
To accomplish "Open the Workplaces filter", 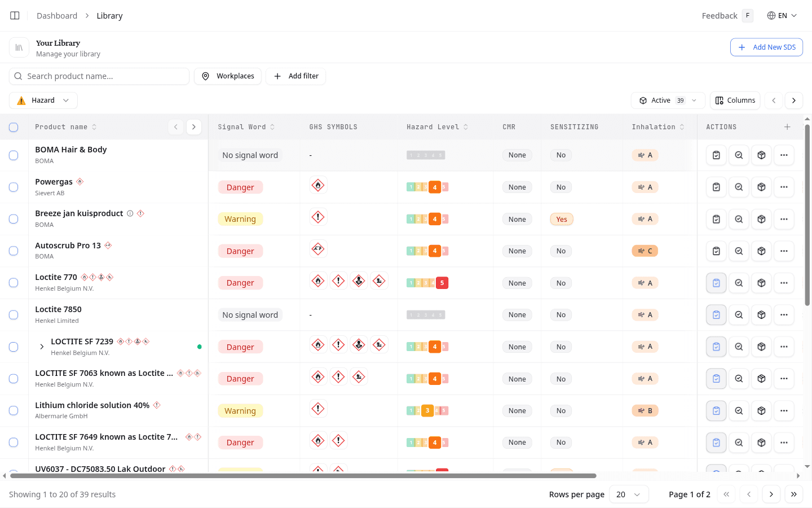I will click(228, 76).
